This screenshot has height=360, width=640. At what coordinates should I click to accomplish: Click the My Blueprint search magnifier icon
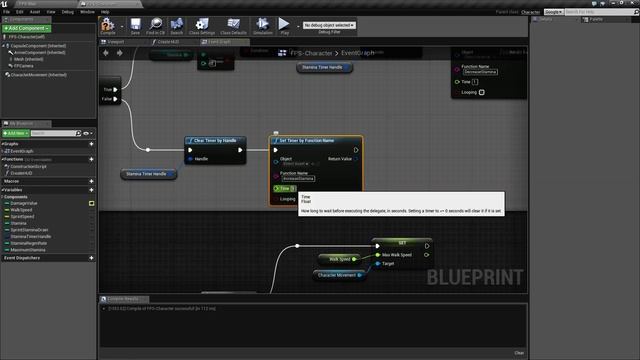[x=78, y=133]
